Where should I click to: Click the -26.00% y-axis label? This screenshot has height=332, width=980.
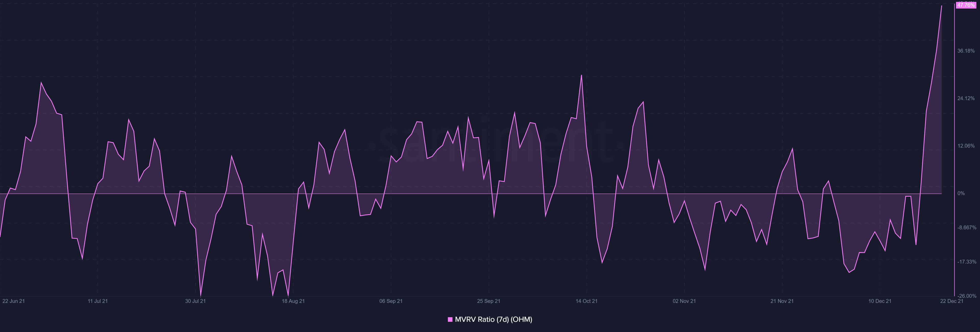click(x=967, y=296)
